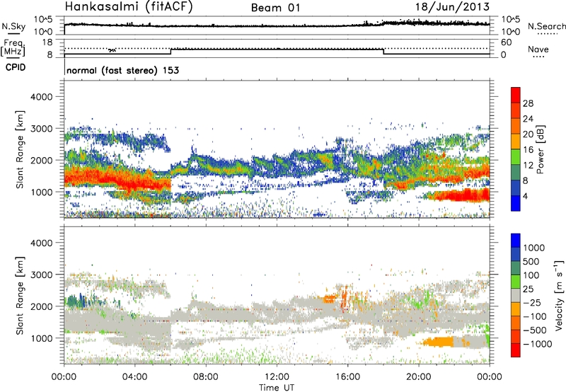Pick the light green segment of the velocity colorbar
This screenshot has width=566, height=392.
tap(516, 282)
